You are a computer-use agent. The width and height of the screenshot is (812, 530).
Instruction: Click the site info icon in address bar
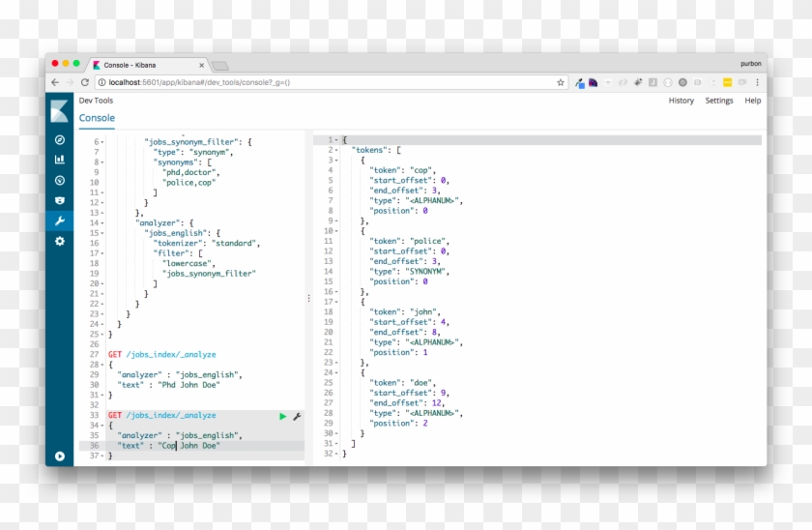point(102,82)
